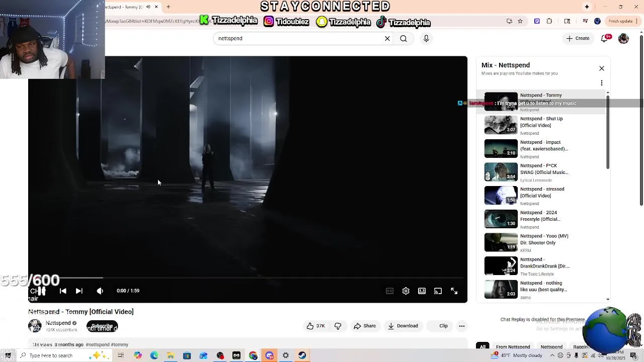Subscribe to the Nettspend channel

point(102,326)
